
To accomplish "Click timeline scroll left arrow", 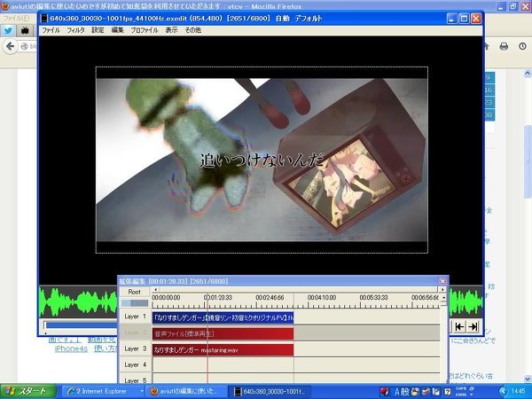I will 155,289.
